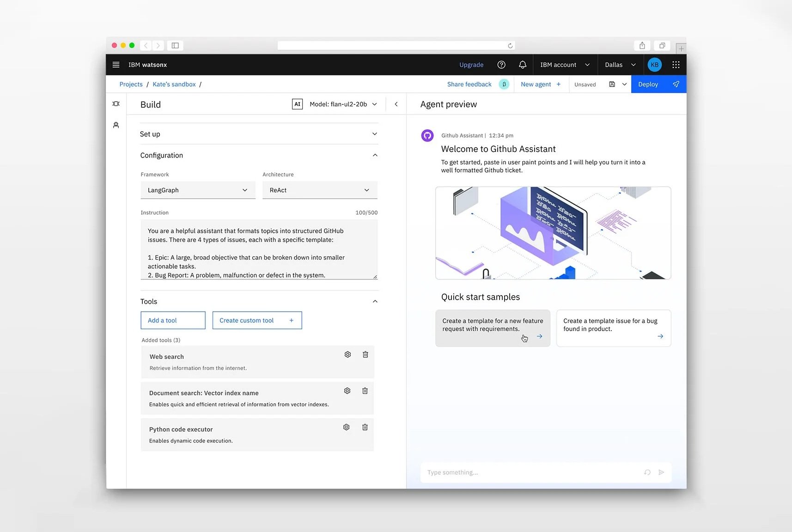Open the KB user avatar
Screen dimensions: 792x532
pos(654,65)
